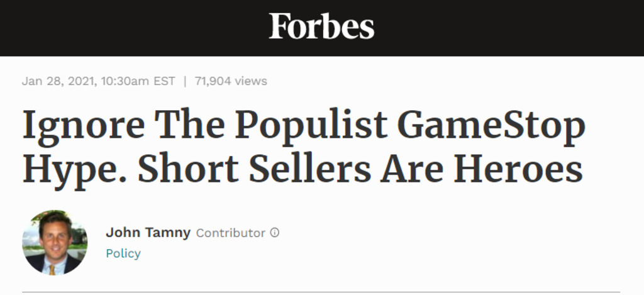Viewport: 644px width, 295px height.
Task: Click the word Heroes in the headline
Action: click(x=518, y=169)
